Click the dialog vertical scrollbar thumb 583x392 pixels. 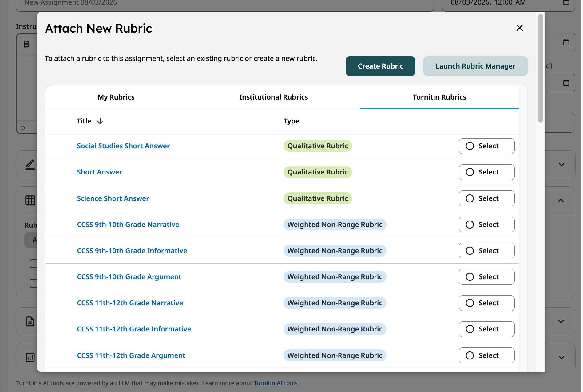[x=540, y=68]
